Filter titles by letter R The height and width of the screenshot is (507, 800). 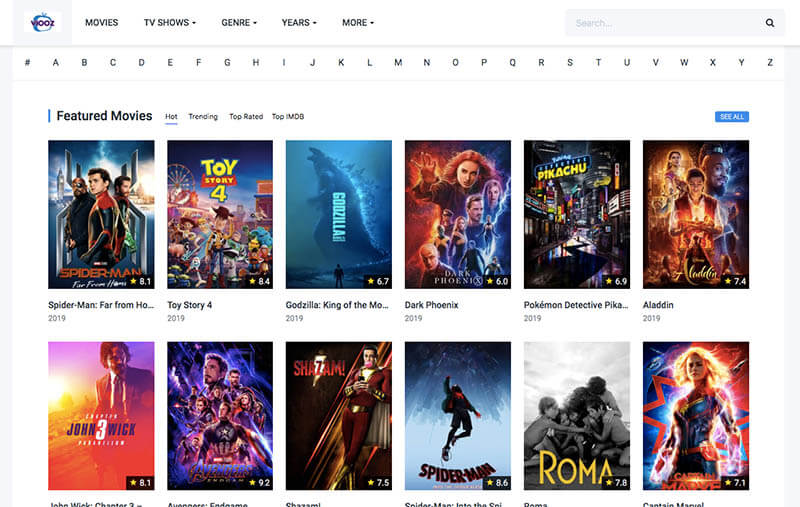click(541, 62)
